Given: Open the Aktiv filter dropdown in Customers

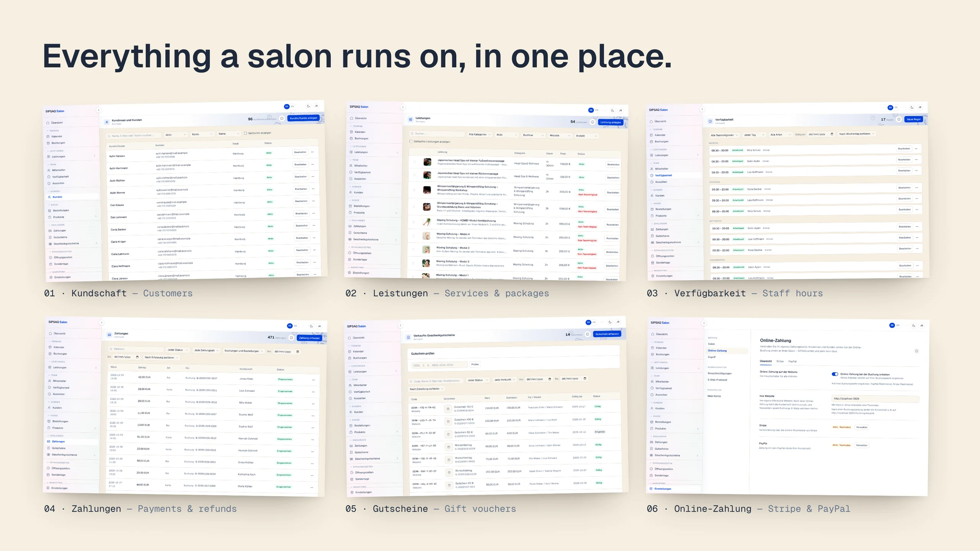Looking at the screenshot, I should click(176, 135).
